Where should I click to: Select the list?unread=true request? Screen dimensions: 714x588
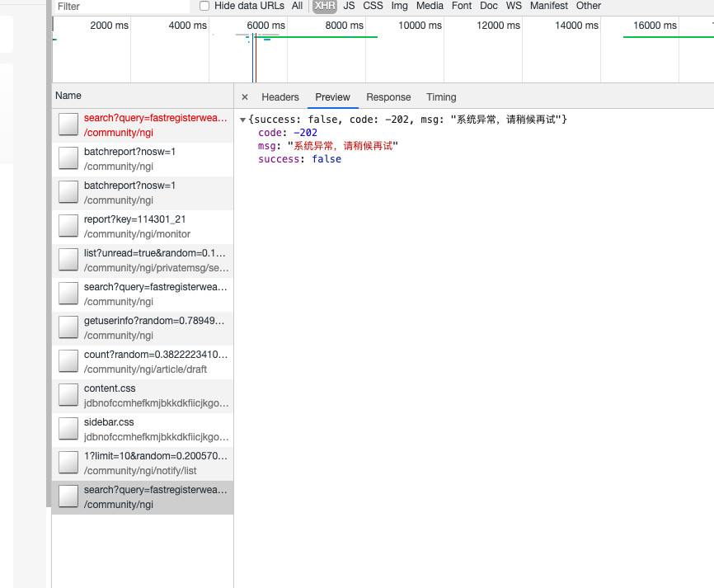[x=143, y=260]
